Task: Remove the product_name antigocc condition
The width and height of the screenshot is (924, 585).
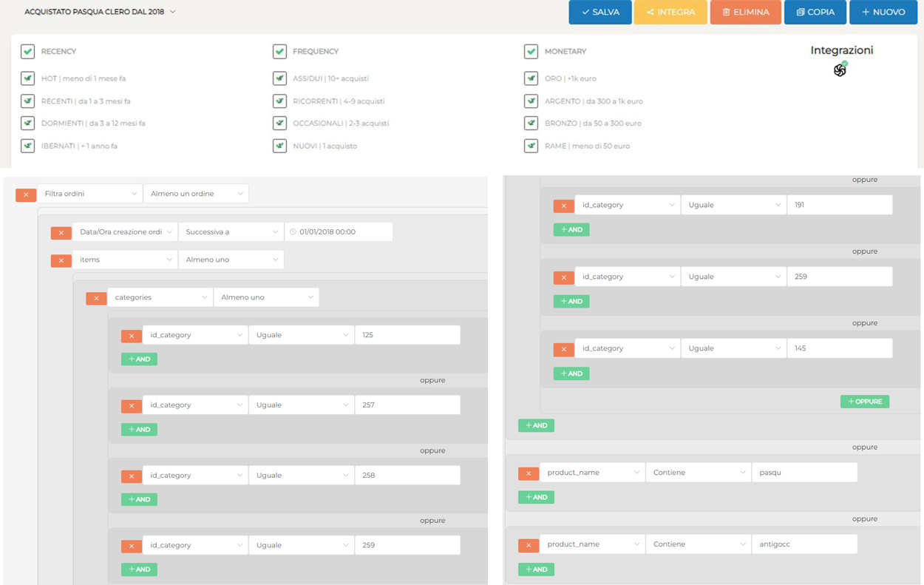Action: (x=529, y=545)
